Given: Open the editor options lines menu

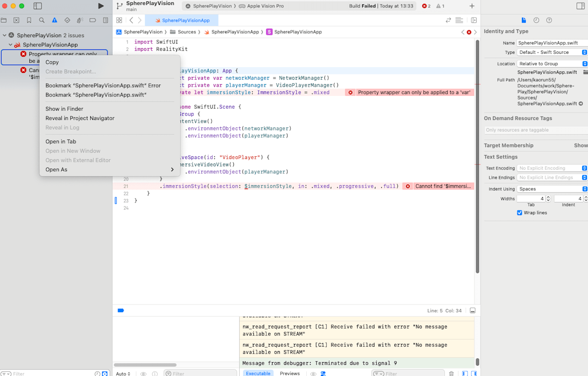Looking at the screenshot, I should (x=459, y=20).
